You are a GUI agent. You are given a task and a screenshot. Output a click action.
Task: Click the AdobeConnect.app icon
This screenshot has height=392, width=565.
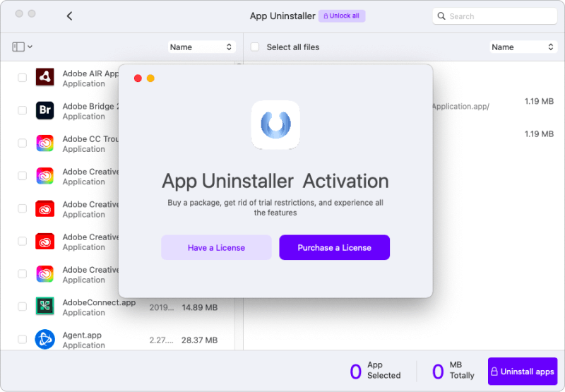coord(45,307)
